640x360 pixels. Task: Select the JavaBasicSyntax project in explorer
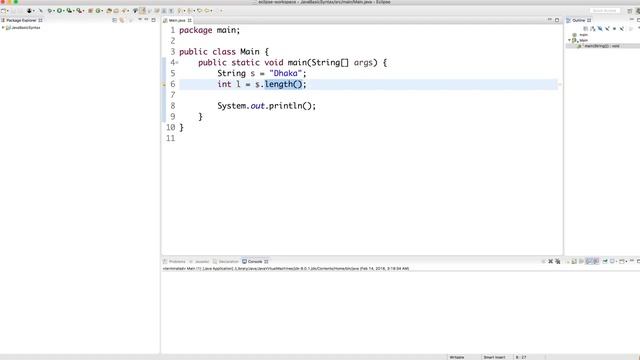pyautogui.click(x=23, y=28)
